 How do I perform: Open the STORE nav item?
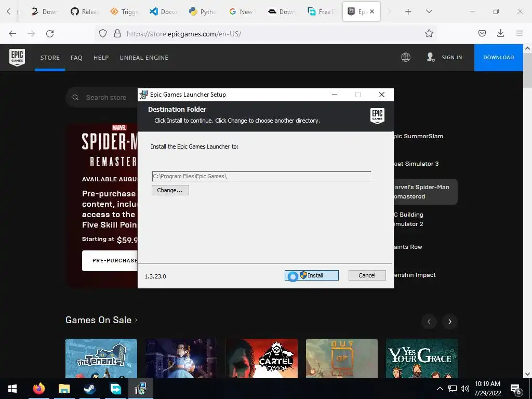50,58
